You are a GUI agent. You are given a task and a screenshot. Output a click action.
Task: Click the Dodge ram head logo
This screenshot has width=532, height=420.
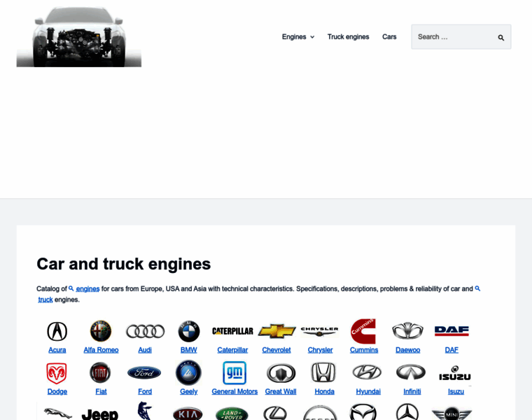click(x=57, y=373)
